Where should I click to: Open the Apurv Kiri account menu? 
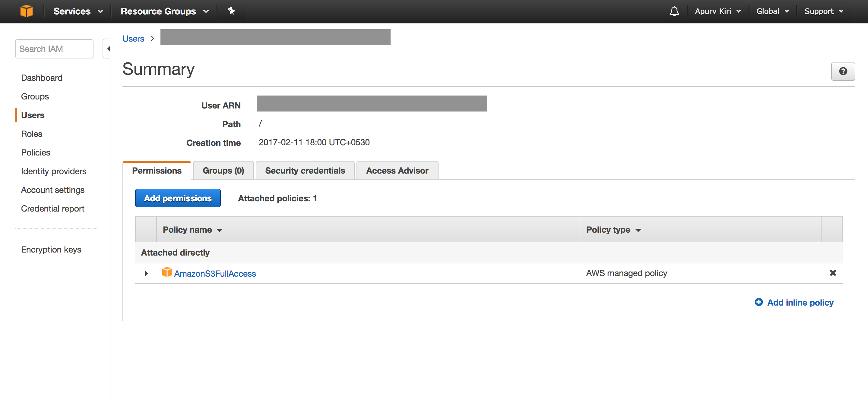718,11
